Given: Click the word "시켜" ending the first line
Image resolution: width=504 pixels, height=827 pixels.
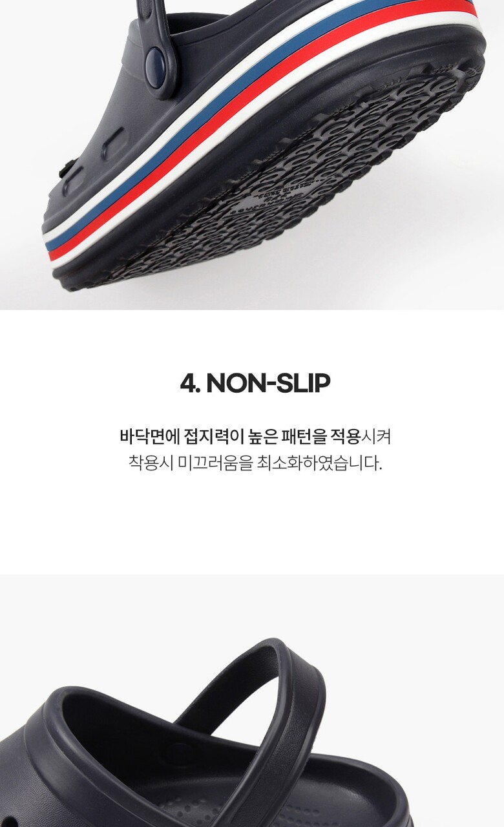Looking at the screenshot, I should pyautogui.click(x=375, y=437).
